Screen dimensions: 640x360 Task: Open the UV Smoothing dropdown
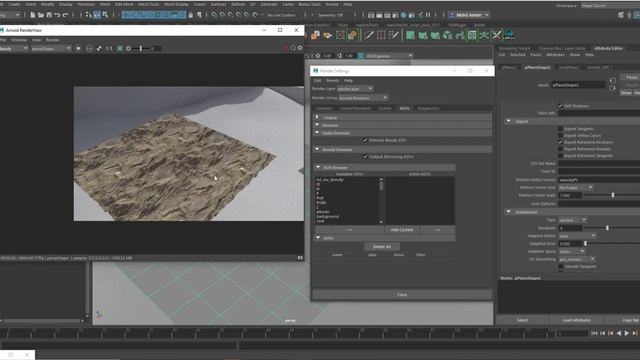coord(577,259)
